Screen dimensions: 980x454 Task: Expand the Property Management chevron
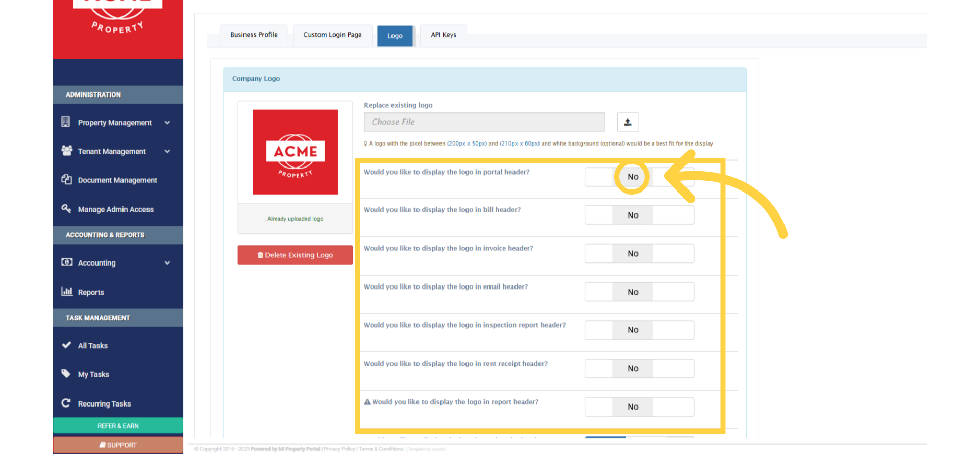click(x=167, y=123)
